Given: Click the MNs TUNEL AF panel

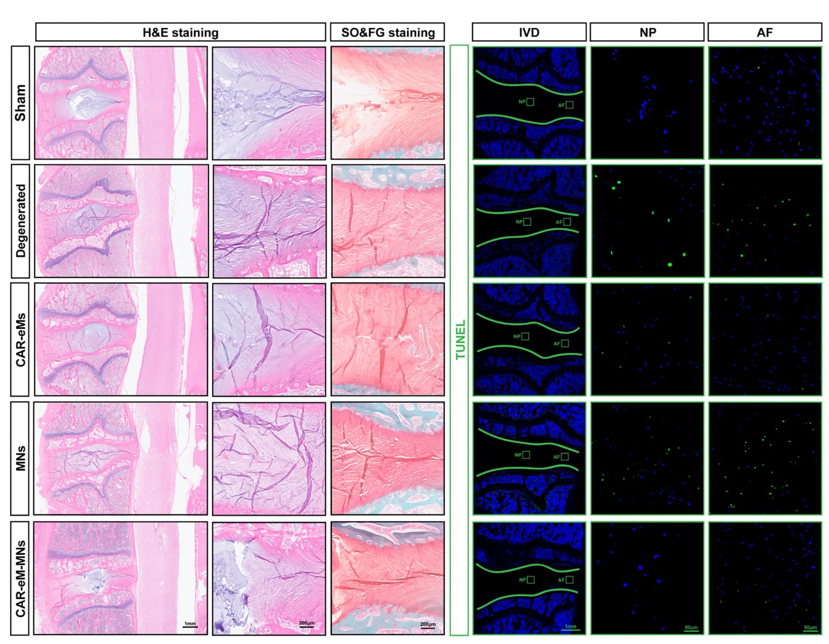Looking at the screenshot, I should coord(765,458).
